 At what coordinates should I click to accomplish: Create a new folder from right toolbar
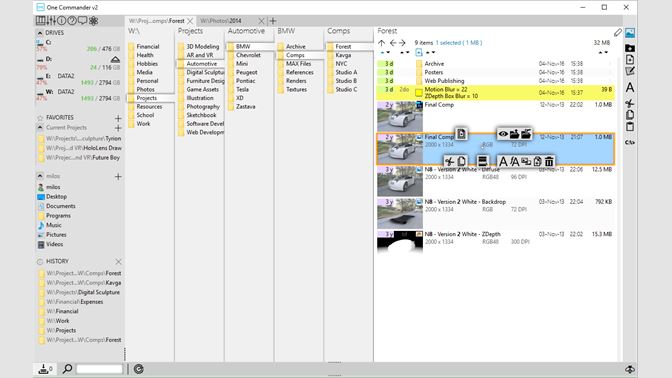(x=630, y=48)
